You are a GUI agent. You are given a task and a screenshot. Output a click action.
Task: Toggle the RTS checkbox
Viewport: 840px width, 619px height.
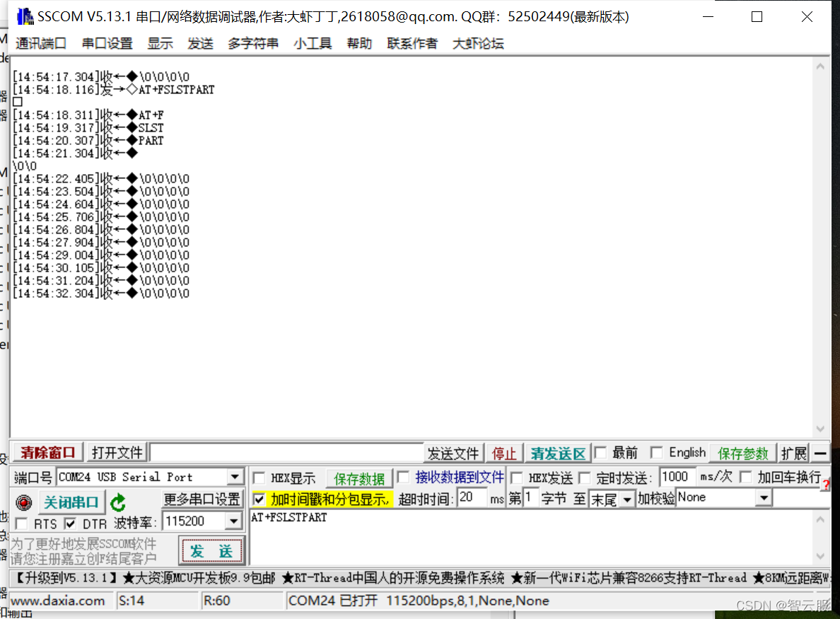pyautogui.click(x=22, y=523)
